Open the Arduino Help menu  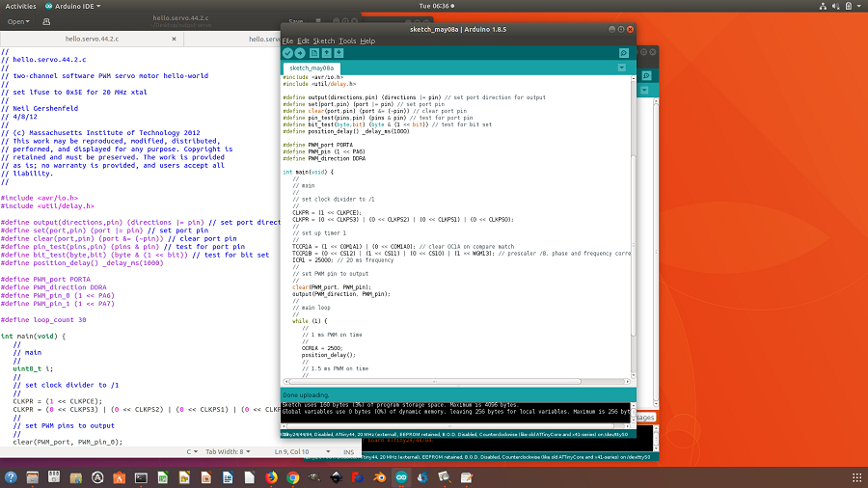coord(367,41)
